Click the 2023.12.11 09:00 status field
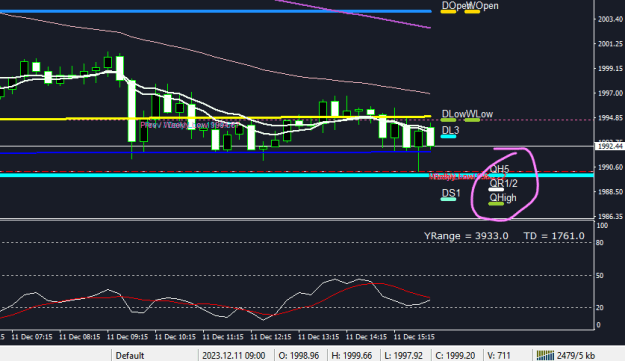Viewport: 625px width, 361px height. coord(234,355)
